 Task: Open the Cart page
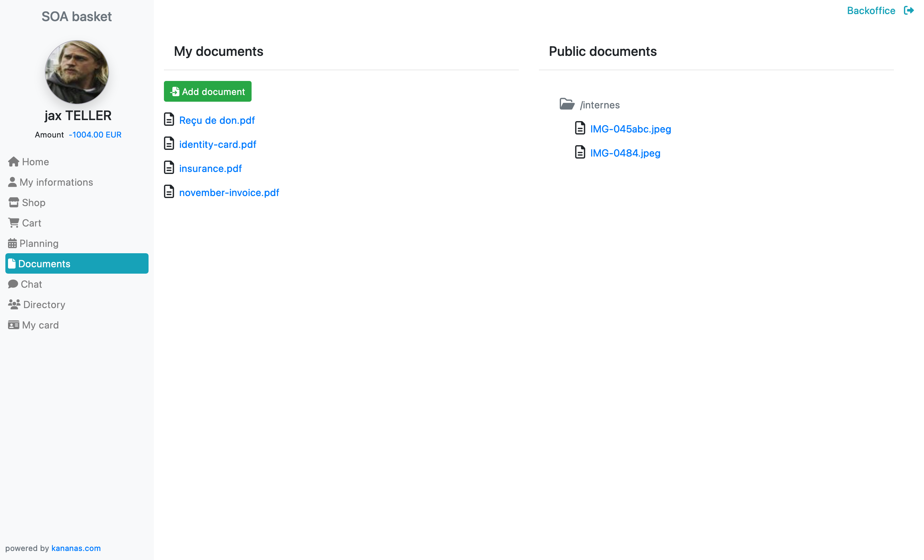(x=77, y=223)
